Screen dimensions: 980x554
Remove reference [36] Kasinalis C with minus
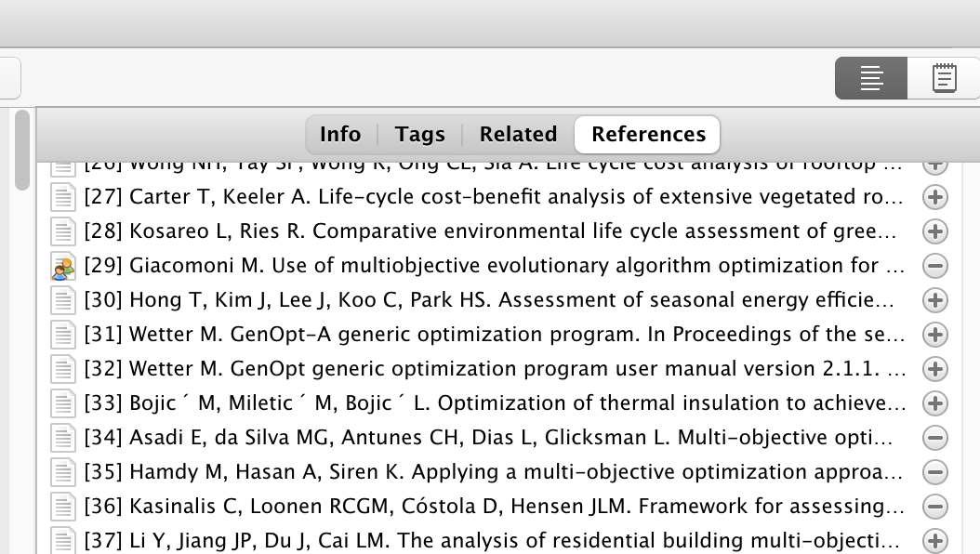click(935, 507)
